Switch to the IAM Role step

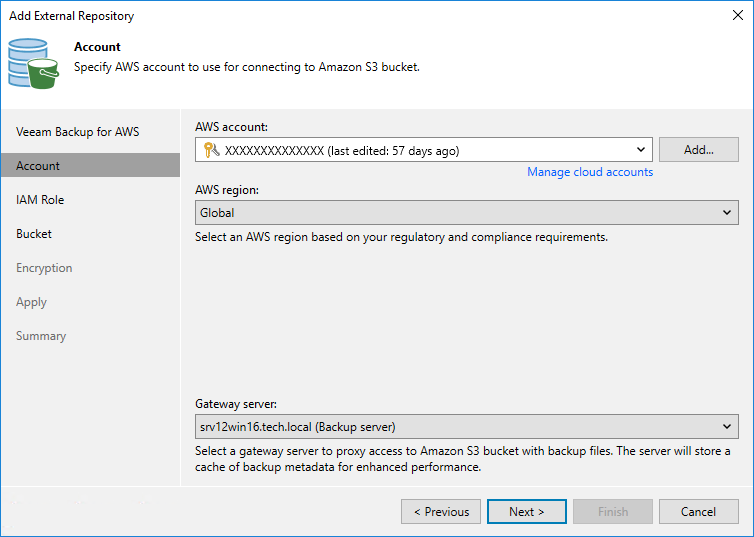40,200
